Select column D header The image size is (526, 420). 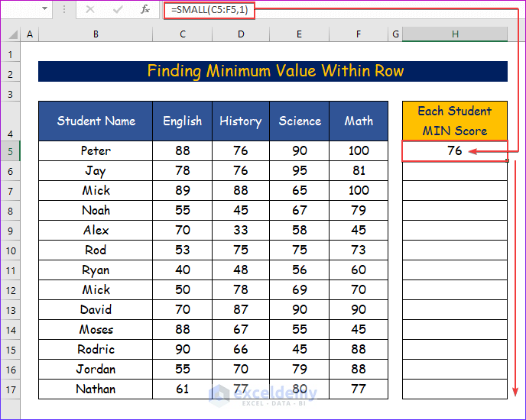click(241, 34)
